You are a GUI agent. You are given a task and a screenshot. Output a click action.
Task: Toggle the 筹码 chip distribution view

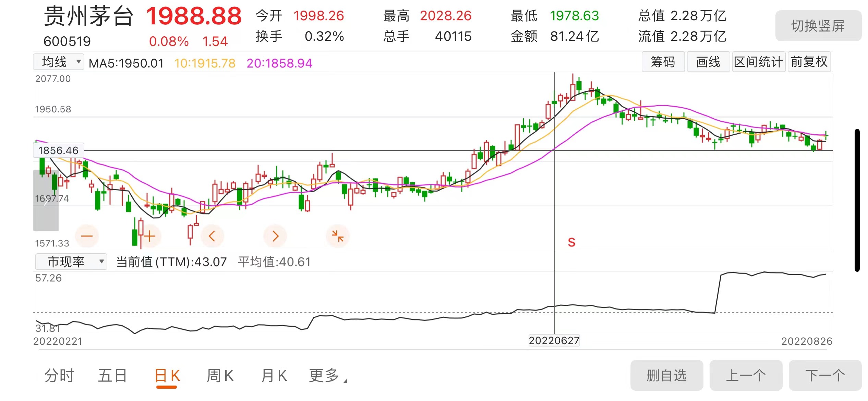(663, 62)
